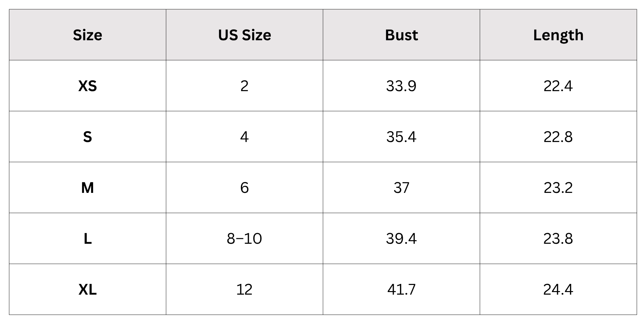Select the bust value 39.4
Screen dimensions: 644x322
(401, 239)
